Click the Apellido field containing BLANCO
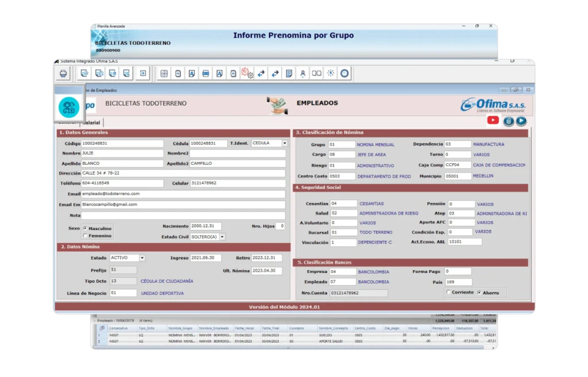Viewport: 588px width, 377px height. click(x=122, y=163)
